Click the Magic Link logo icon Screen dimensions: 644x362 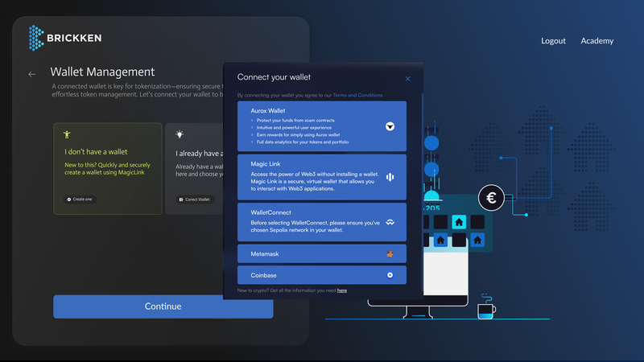pos(390,177)
